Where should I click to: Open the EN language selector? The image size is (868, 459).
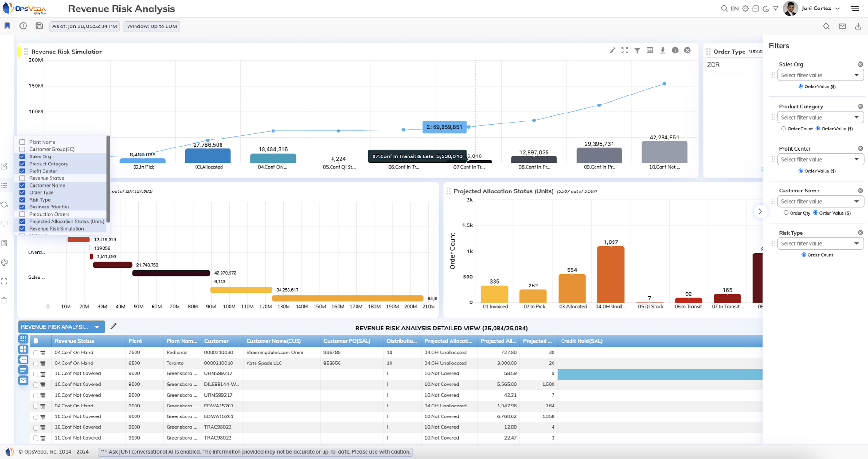[734, 9]
